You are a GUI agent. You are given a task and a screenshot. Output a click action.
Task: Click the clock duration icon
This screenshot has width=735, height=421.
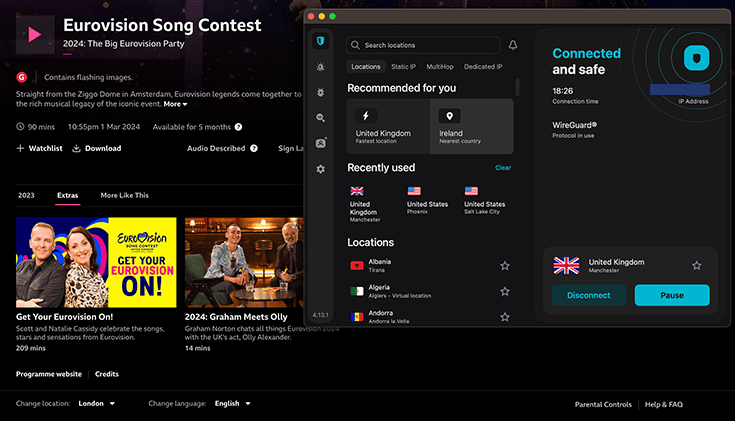pyautogui.click(x=20, y=127)
